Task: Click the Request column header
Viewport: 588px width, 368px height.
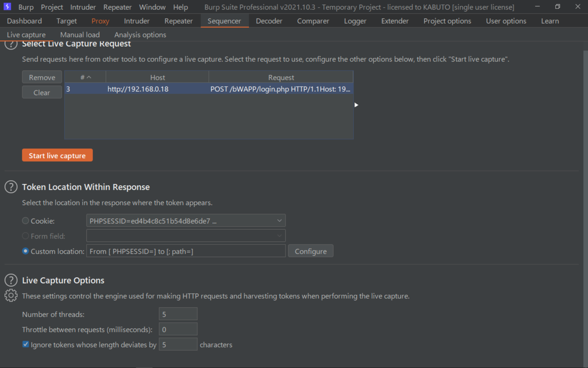Action: [x=281, y=78]
